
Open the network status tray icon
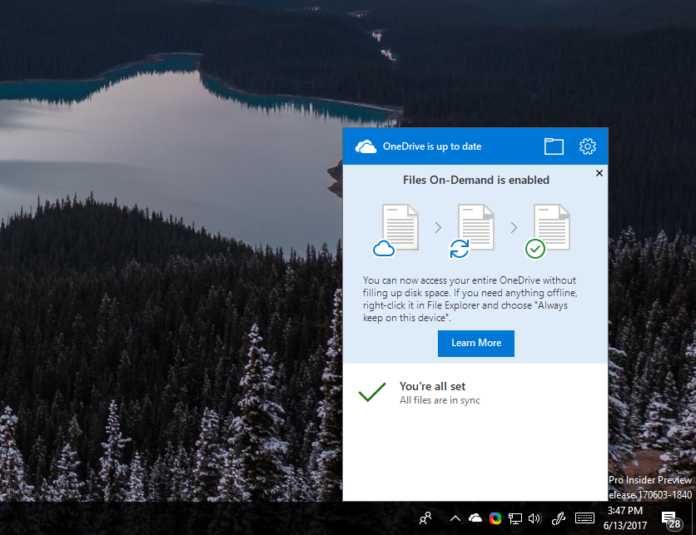tap(515, 518)
